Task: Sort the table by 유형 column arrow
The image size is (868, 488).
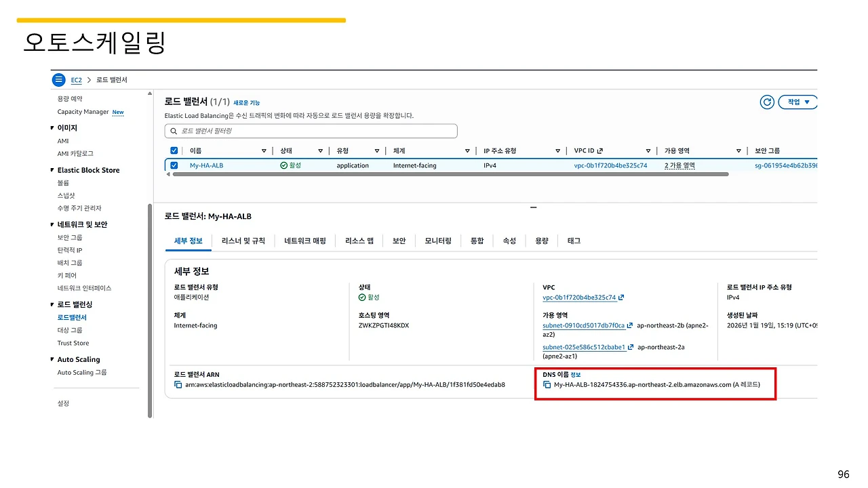Action: pyautogui.click(x=377, y=151)
